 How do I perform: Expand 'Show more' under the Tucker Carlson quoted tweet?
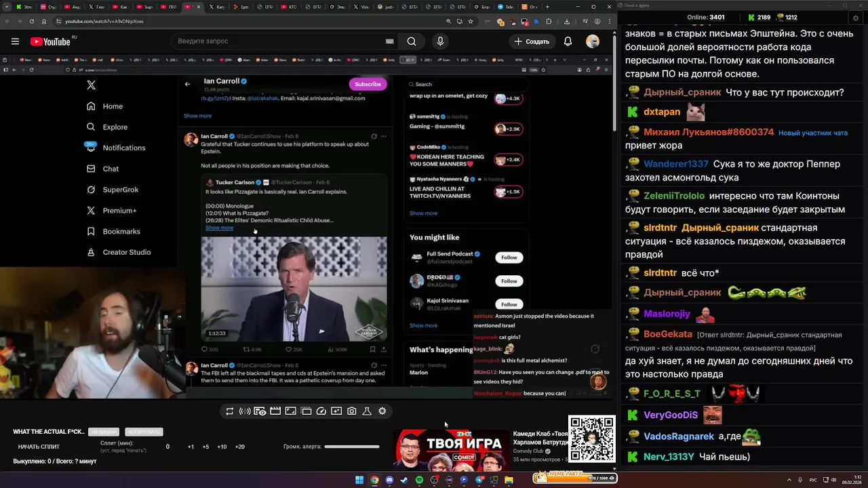click(219, 228)
